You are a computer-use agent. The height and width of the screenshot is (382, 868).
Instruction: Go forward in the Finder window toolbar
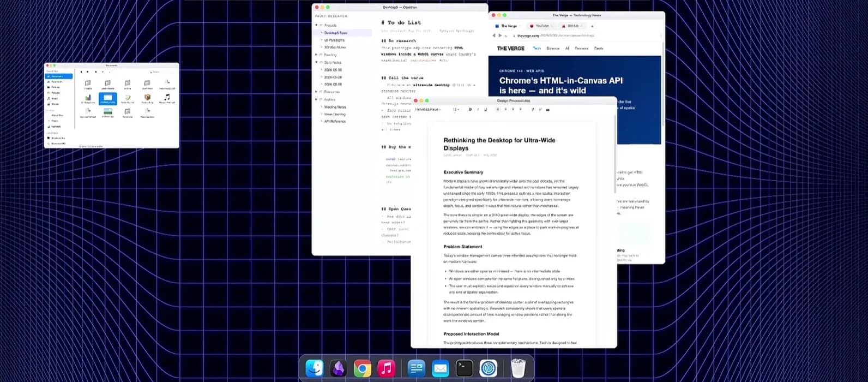(88, 72)
